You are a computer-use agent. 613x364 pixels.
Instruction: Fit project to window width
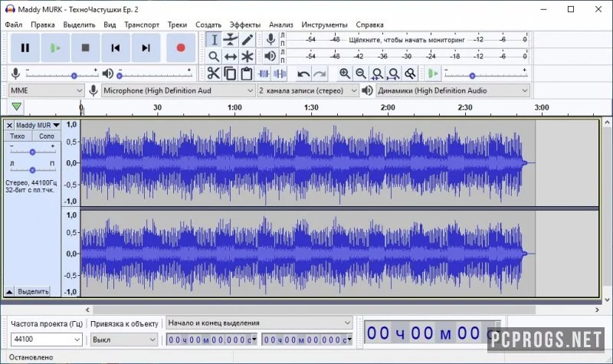click(x=394, y=74)
